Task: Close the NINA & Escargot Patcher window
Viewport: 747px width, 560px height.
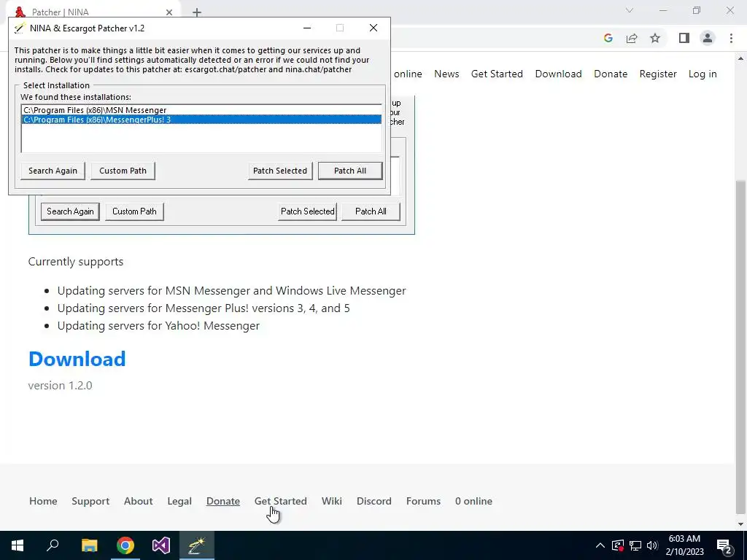Action: (373, 28)
